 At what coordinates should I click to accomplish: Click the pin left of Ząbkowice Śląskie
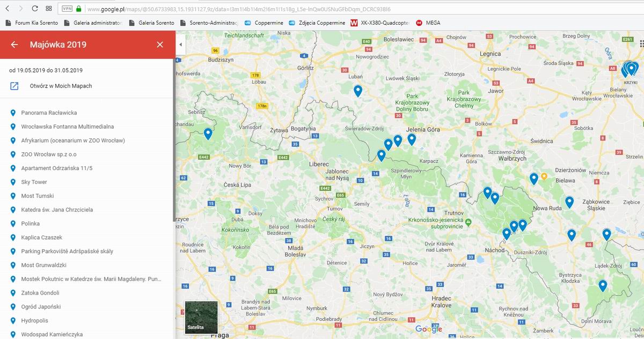pyautogui.click(x=569, y=202)
